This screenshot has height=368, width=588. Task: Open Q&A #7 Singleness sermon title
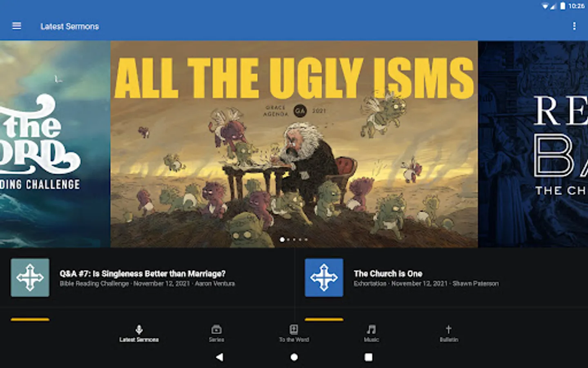click(143, 274)
